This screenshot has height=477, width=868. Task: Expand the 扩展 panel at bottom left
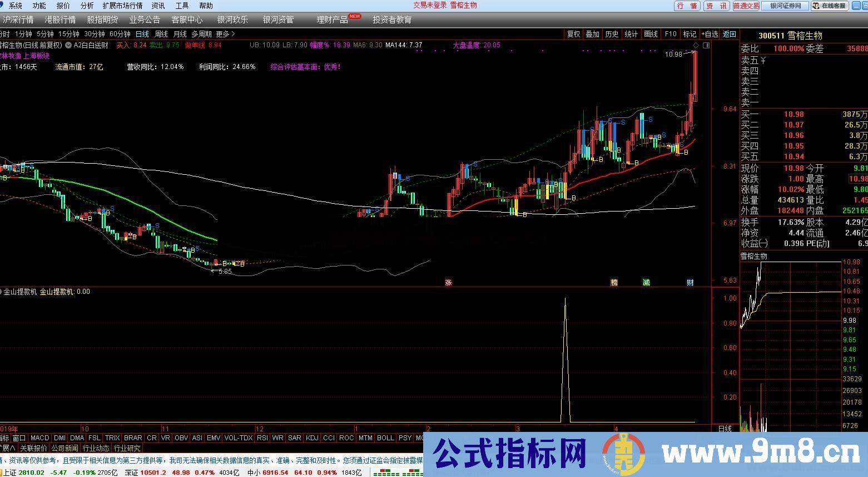pos(8,448)
